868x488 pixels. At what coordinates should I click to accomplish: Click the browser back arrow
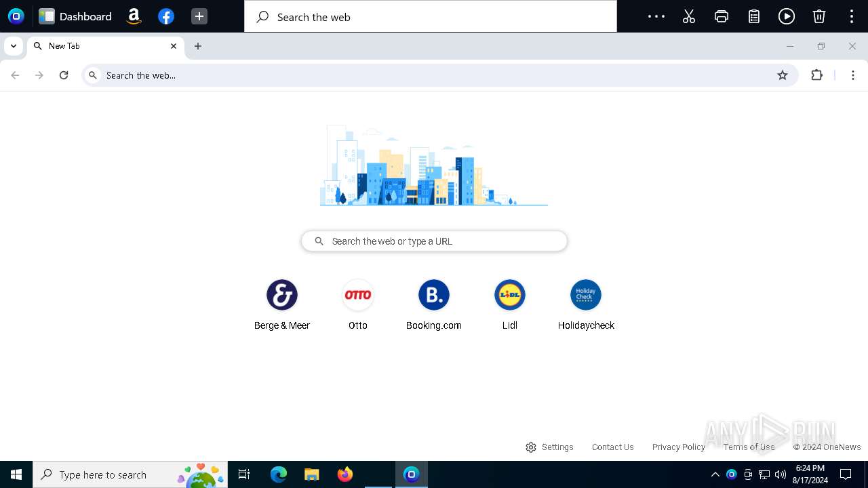click(15, 75)
